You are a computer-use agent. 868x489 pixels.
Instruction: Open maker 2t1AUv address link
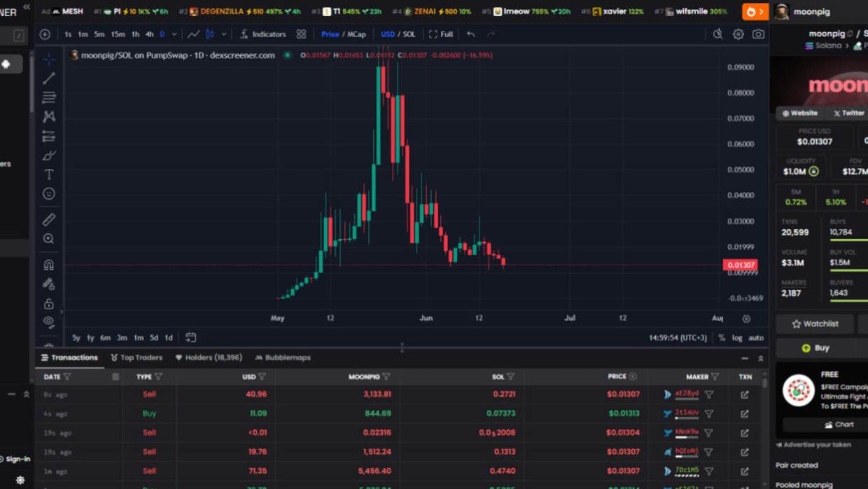[687, 413]
